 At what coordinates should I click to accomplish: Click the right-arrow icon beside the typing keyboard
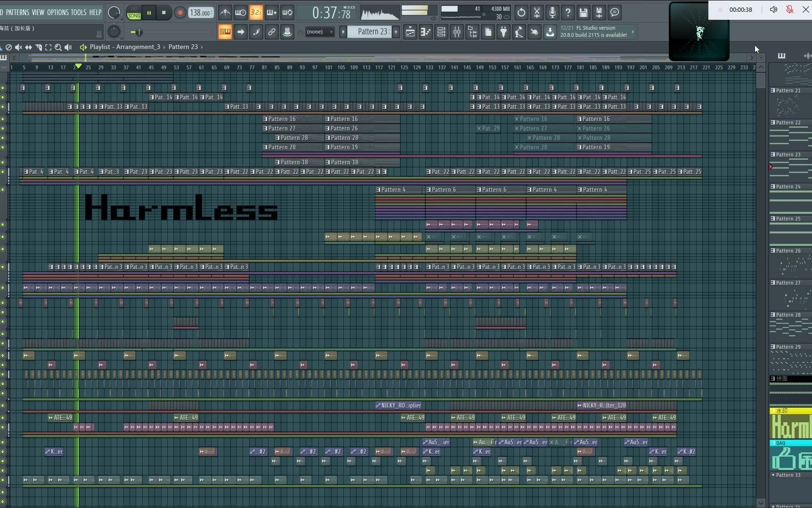click(241, 32)
